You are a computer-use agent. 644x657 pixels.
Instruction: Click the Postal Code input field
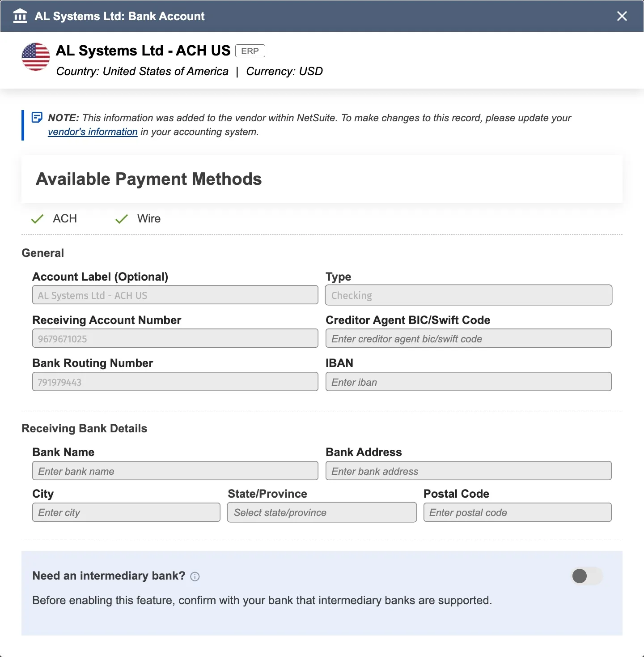click(517, 512)
